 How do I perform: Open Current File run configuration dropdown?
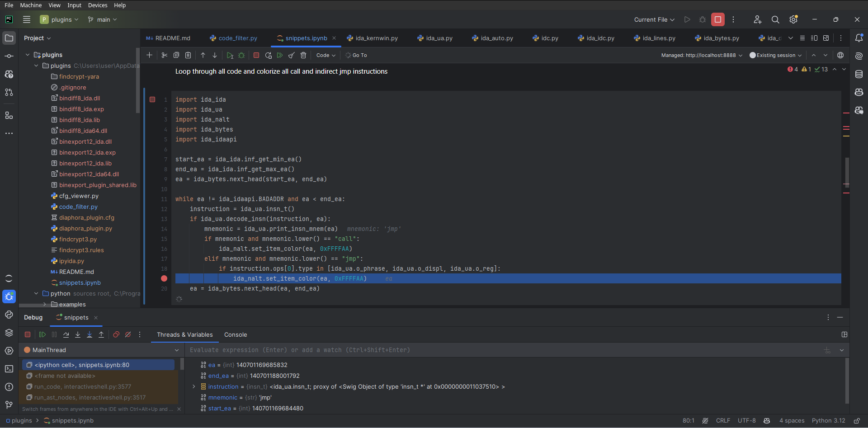click(x=654, y=19)
